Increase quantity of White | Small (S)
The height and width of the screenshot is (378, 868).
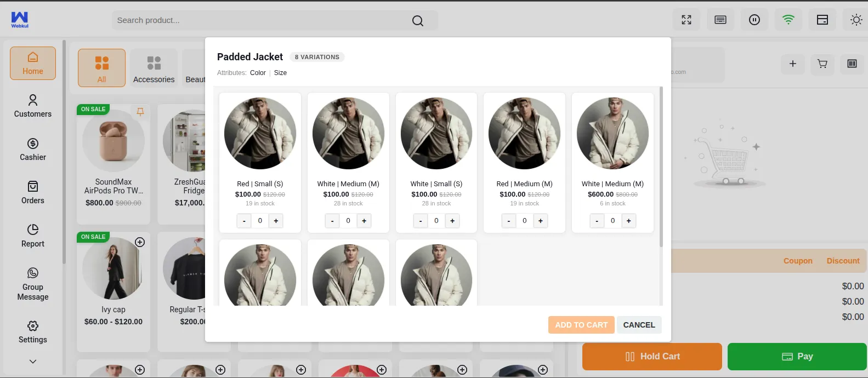[x=452, y=221]
